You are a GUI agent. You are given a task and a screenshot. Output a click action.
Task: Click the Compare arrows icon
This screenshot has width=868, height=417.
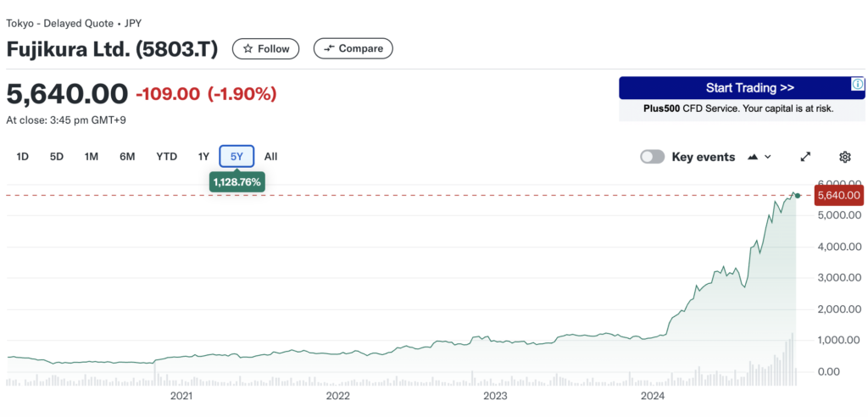coord(329,49)
